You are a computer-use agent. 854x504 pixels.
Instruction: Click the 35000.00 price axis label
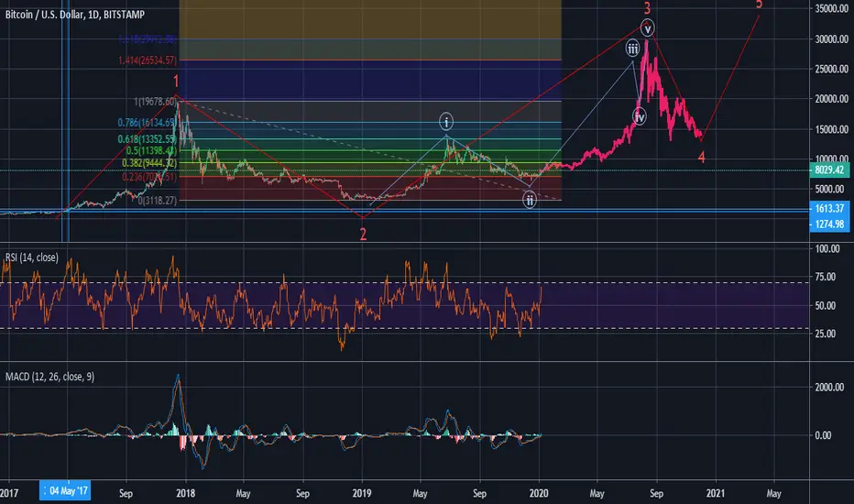pos(832,8)
